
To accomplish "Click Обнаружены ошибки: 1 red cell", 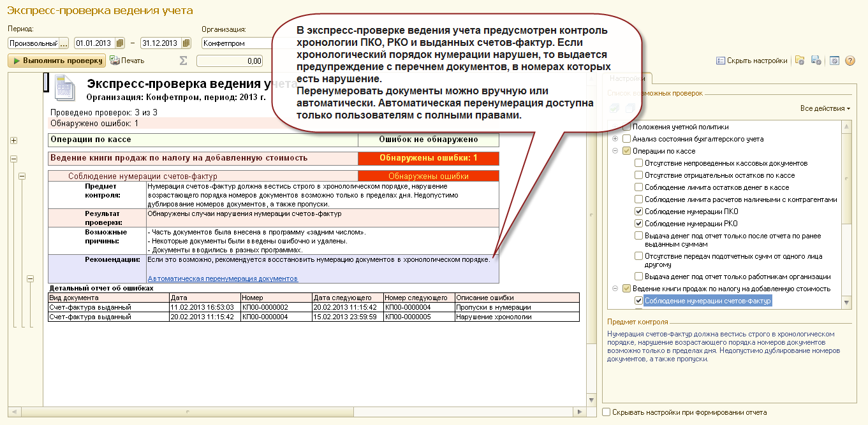I will coord(429,158).
